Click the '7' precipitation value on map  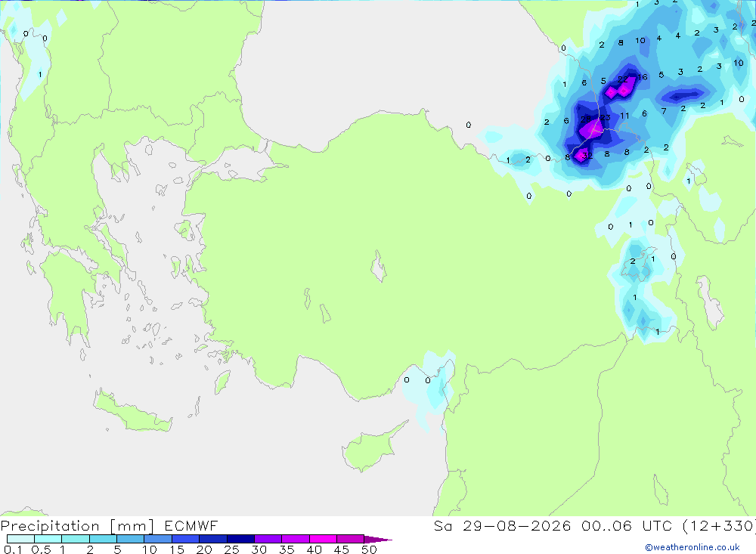pyautogui.click(x=664, y=111)
